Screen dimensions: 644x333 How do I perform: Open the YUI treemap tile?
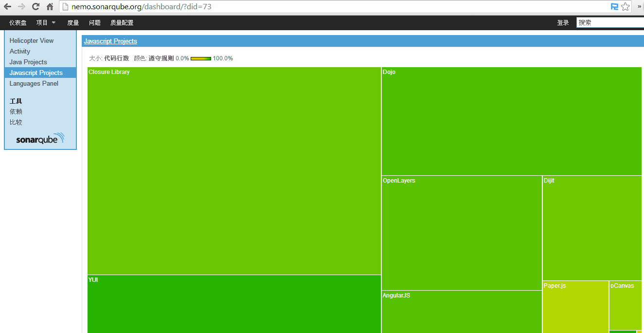(x=234, y=304)
